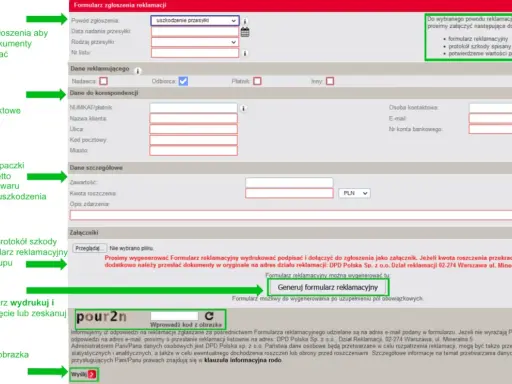
Task: Click the E-mail input field
Action: 490,118
